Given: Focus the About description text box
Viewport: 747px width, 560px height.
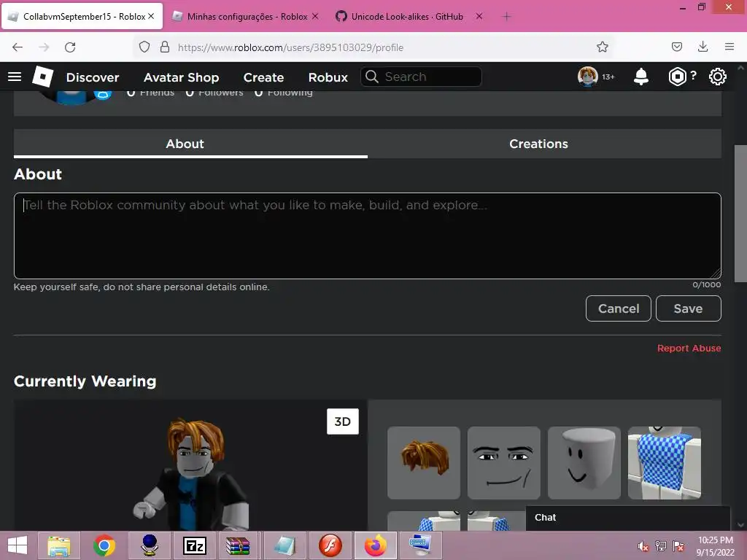Looking at the screenshot, I should pyautogui.click(x=368, y=236).
